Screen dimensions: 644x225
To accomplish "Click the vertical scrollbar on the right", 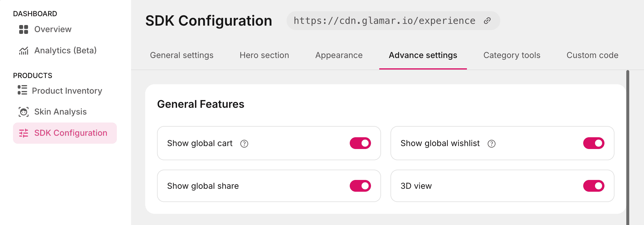I will coord(627,147).
